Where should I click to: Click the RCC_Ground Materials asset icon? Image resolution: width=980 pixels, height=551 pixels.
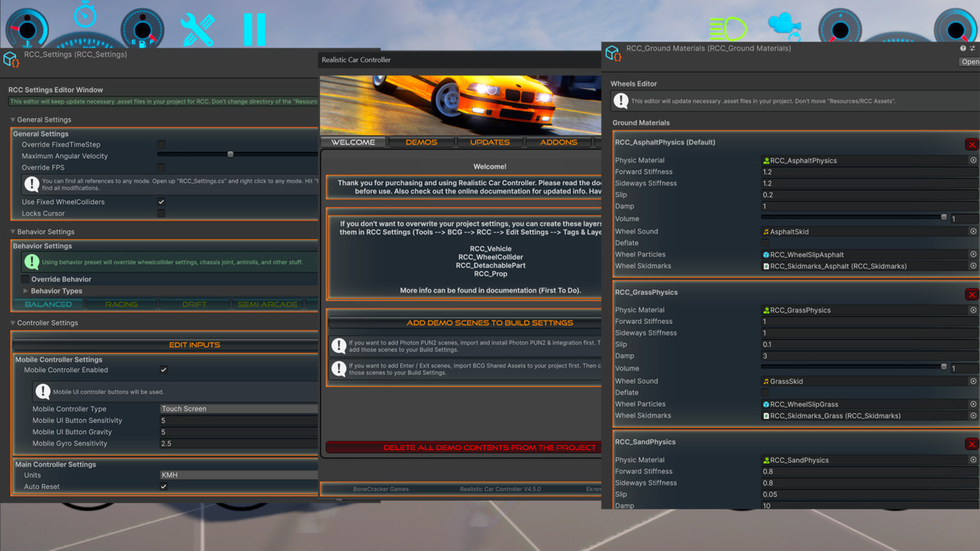612,53
